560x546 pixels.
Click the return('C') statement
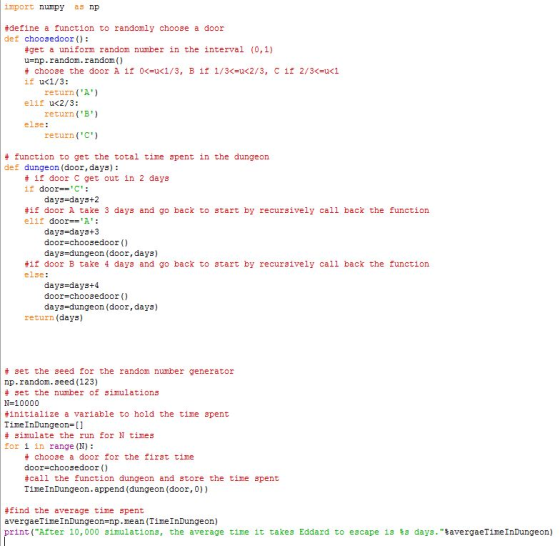point(71,135)
